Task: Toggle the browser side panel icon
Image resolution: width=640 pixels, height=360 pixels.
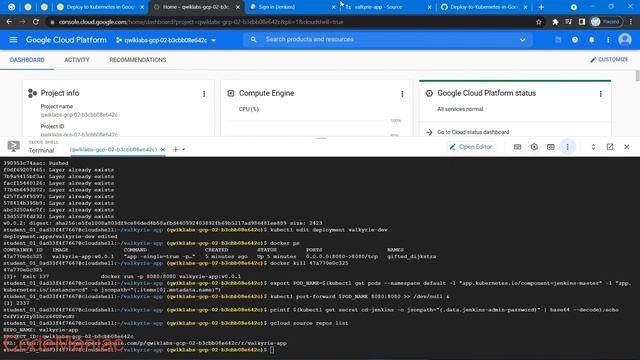Action: (582, 22)
